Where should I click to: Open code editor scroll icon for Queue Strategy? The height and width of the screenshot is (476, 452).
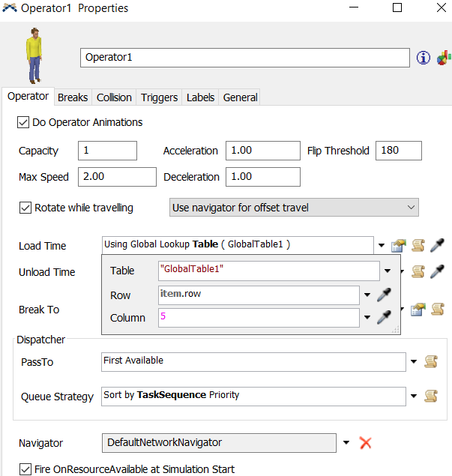point(431,395)
